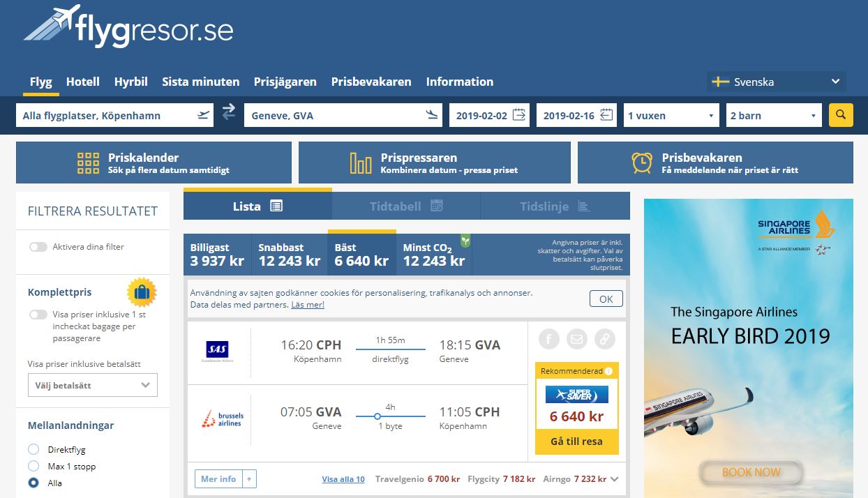Screen dimensions: 868x498
Task: Click the Tidtabell calendar icon
Action: pyautogui.click(x=437, y=206)
